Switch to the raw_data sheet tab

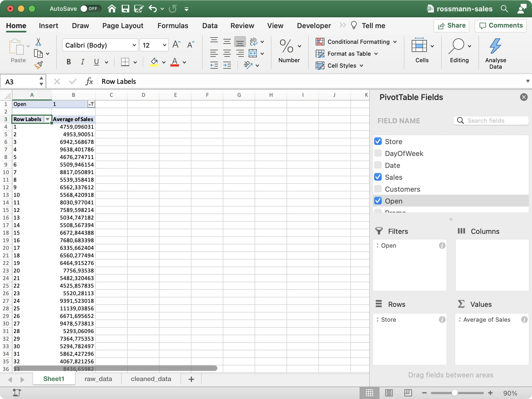click(x=98, y=379)
